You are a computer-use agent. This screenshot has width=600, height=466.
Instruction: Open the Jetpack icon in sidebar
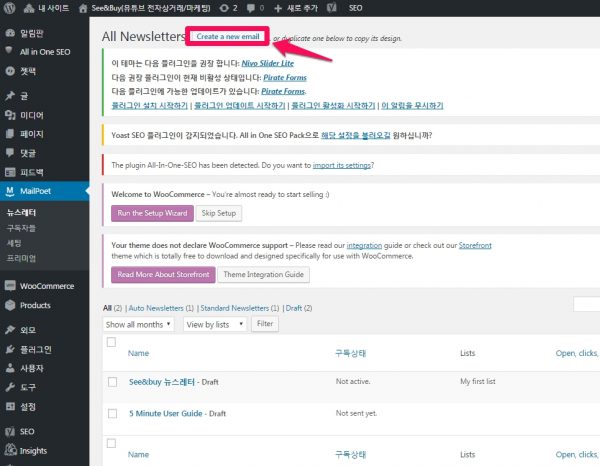tap(10, 71)
